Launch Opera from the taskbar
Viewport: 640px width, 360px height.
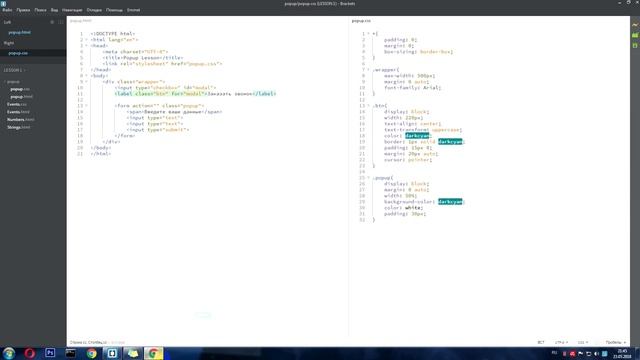click(29, 353)
